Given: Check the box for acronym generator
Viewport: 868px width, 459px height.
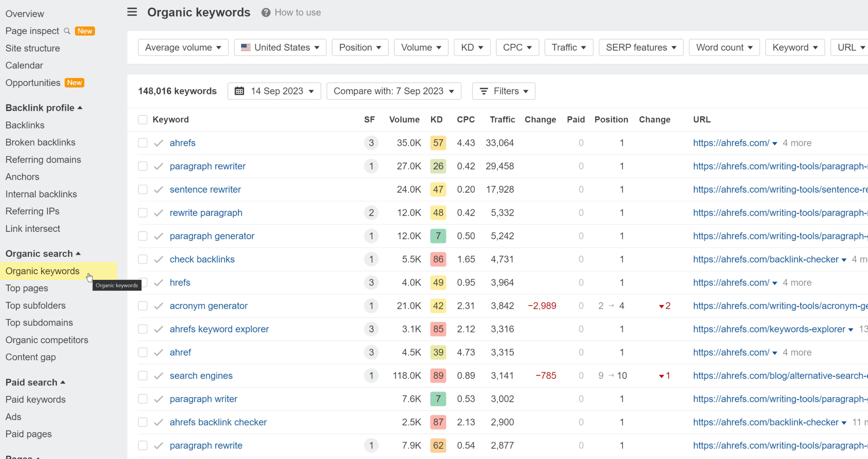Looking at the screenshot, I should pos(143,306).
